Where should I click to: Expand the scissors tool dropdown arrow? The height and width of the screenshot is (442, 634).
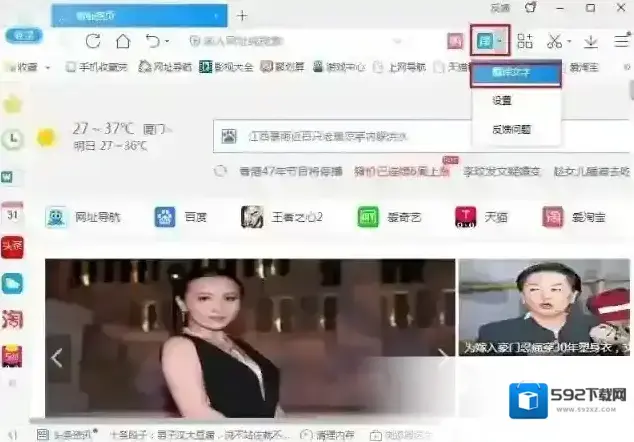[x=568, y=42]
